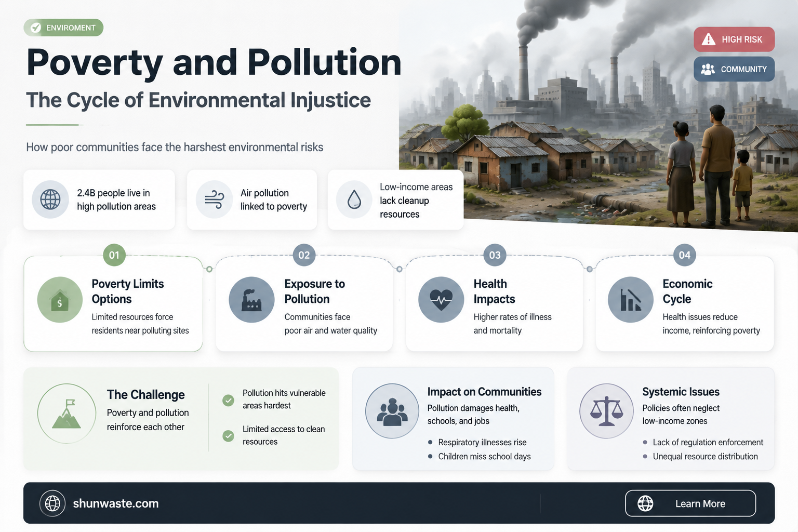Click the checkmark beside Limited access to clean resources
This screenshot has width=798, height=532.
228,436
